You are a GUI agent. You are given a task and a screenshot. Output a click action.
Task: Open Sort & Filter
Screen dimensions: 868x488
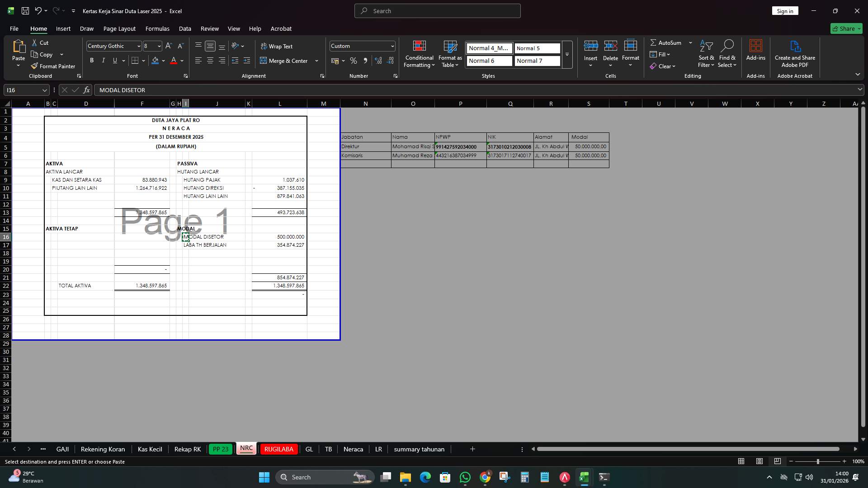706,54
